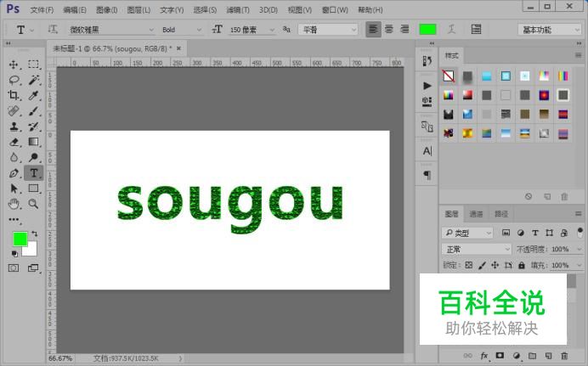Create new fill or adjustment layer

point(517,356)
